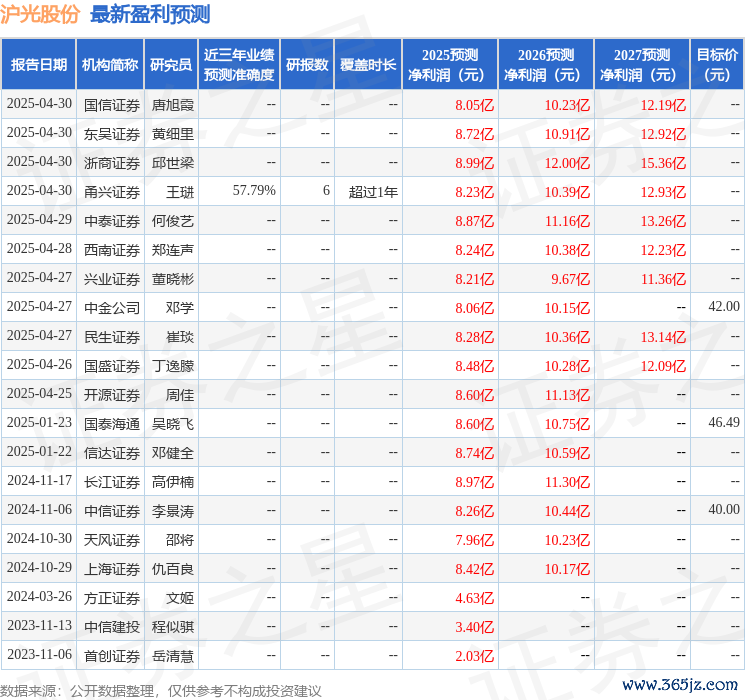Select the 中信建投 institution cell
Screen dimensions: 745x700
[x=112, y=627]
